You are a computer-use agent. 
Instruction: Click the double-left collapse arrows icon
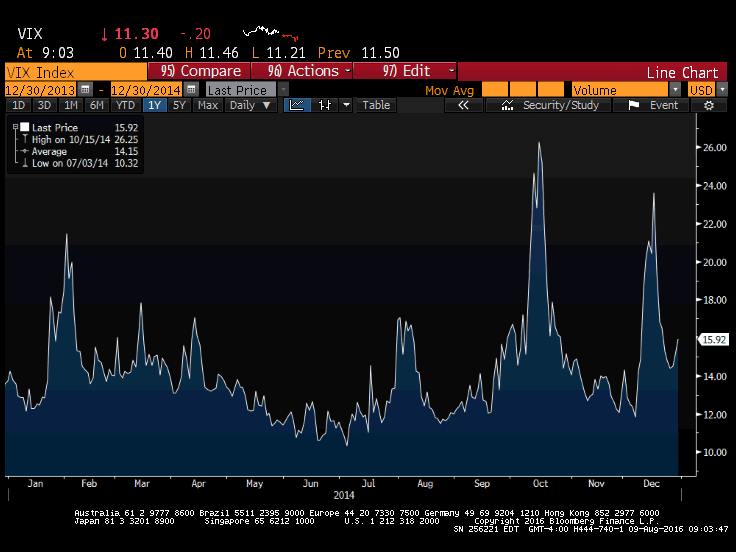pyautogui.click(x=463, y=105)
